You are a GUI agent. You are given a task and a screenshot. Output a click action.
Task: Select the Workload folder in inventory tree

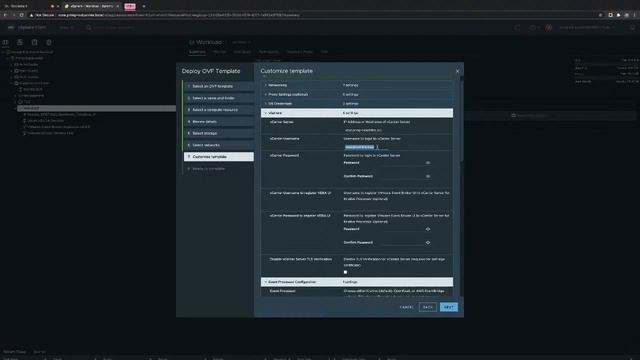click(x=96, y=108)
